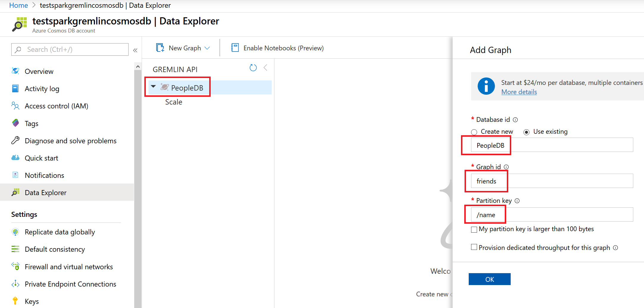Collapse the Gremlin API panel chevron
644x308 pixels.
[x=265, y=68]
